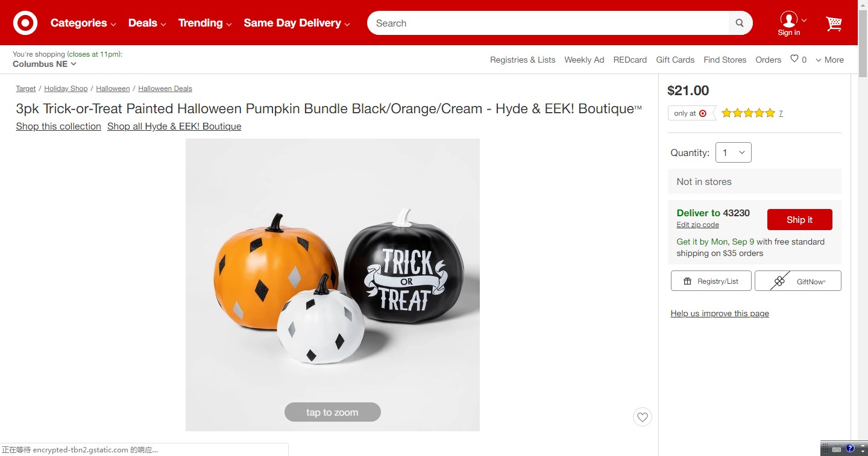Click inside the Search field
Viewport: 868px width, 456px height.
pos(549,23)
